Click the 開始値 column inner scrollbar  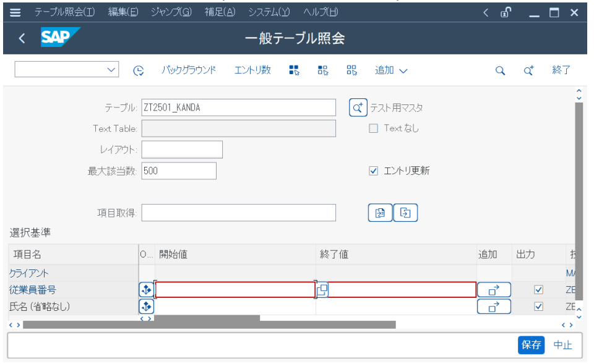(x=207, y=318)
